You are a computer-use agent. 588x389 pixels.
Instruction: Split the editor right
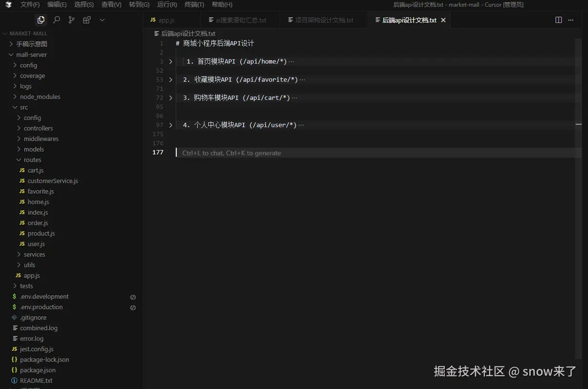click(x=558, y=20)
